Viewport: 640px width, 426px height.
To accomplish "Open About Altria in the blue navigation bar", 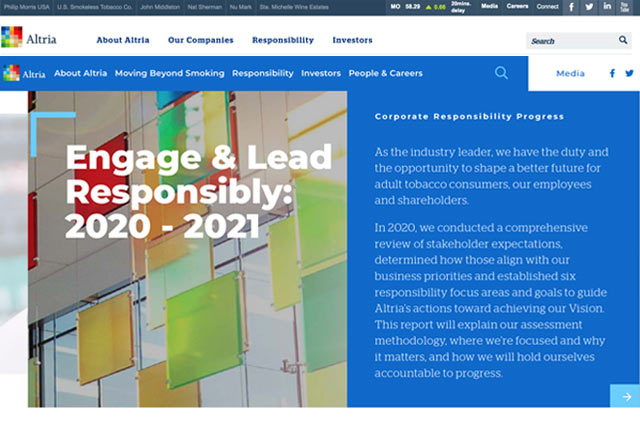I will click(x=80, y=73).
